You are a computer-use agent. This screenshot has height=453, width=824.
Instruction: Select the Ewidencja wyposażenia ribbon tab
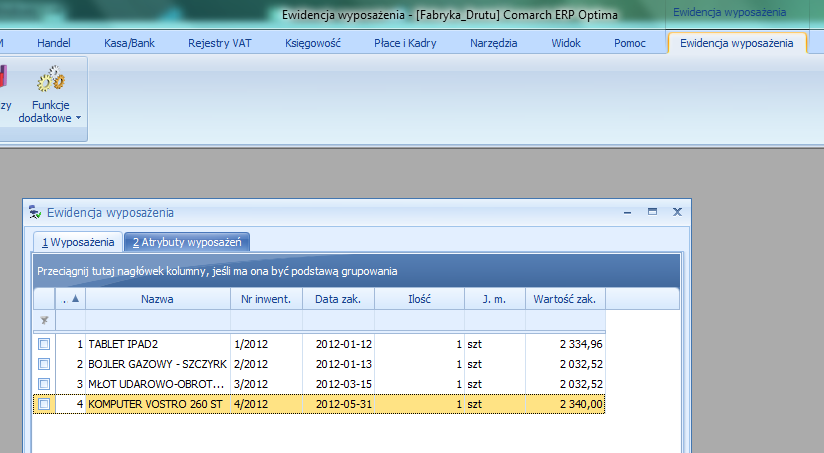[737, 43]
